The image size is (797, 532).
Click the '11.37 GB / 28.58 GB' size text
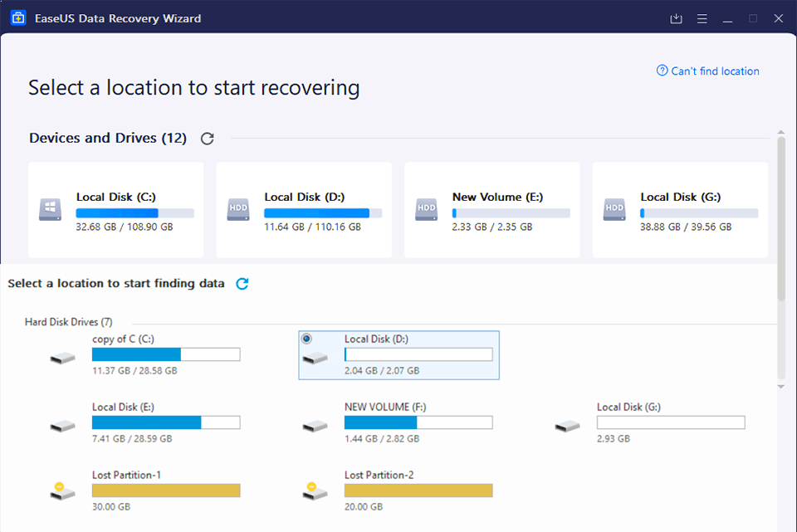pos(134,371)
